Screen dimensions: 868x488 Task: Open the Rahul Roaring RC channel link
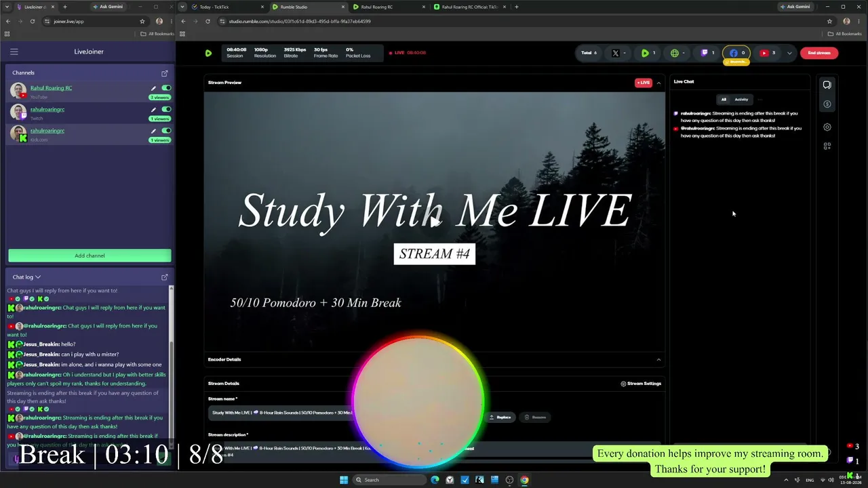point(51,88)
